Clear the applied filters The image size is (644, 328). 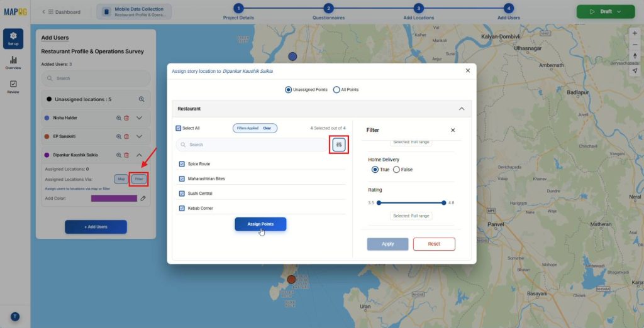coord(267,128)
